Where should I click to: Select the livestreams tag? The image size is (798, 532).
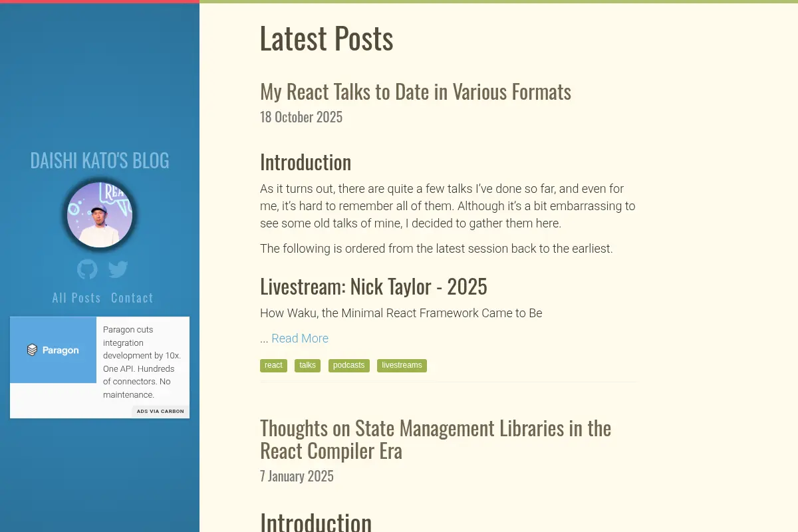click(402, 365)
